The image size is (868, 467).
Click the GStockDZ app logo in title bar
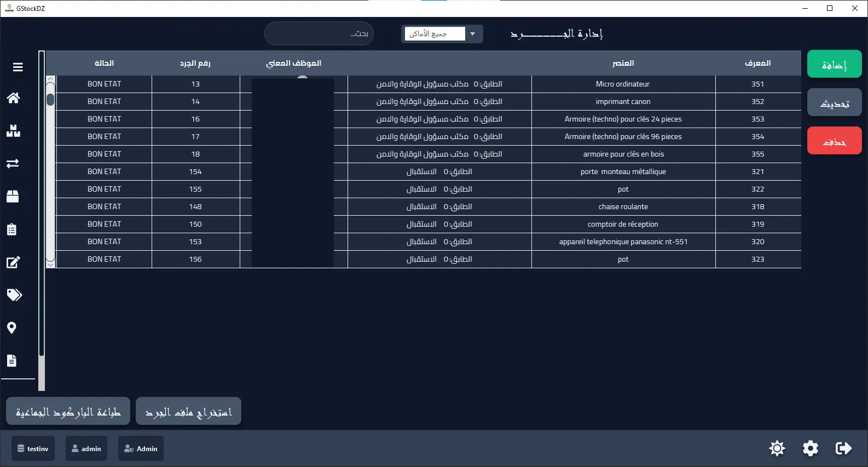pos(9,8)
